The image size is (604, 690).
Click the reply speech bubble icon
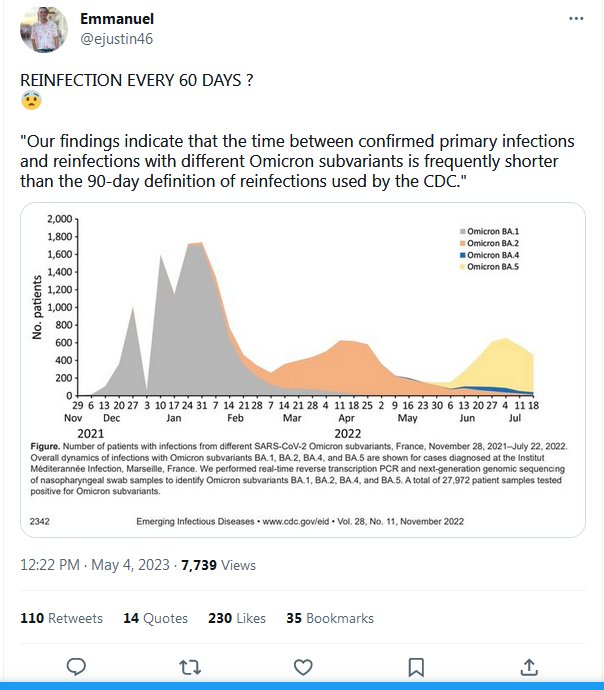(x=75, y=666)
